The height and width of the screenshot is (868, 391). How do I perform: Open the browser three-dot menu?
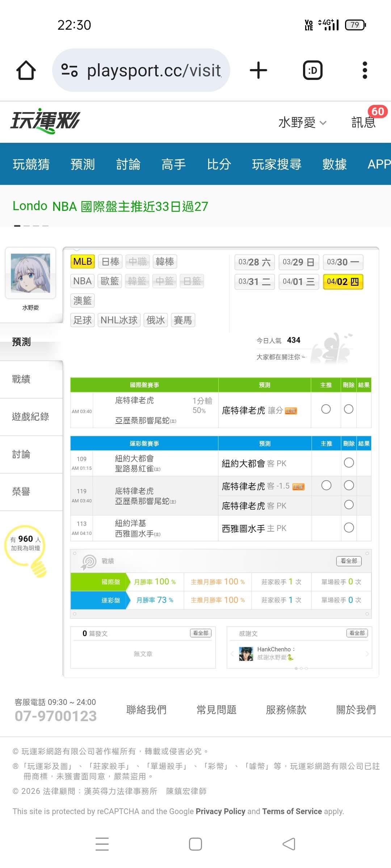365,70
